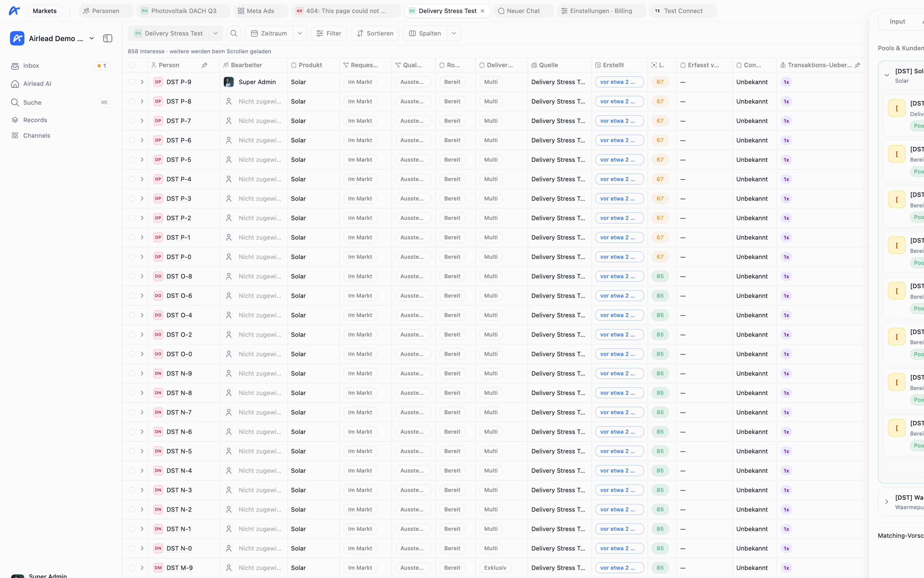Select the checkbox for DST P-9
This screenshot has width=924, height=578.
coord(132,82)
